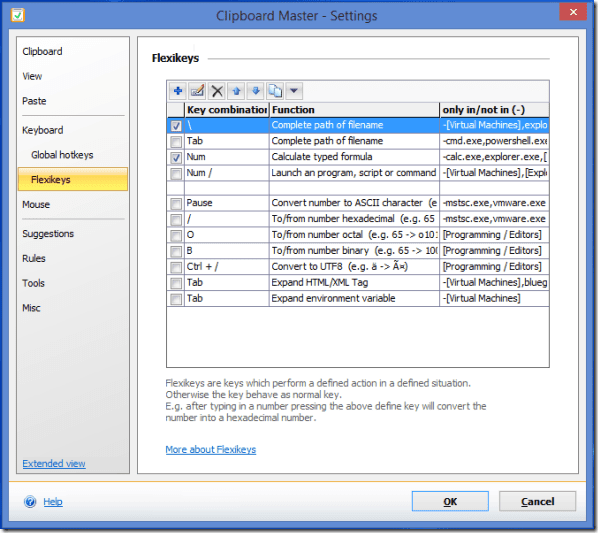Move selected flexikey up
The height and width of the screenshot is (533, 598).
click(236, 91)
